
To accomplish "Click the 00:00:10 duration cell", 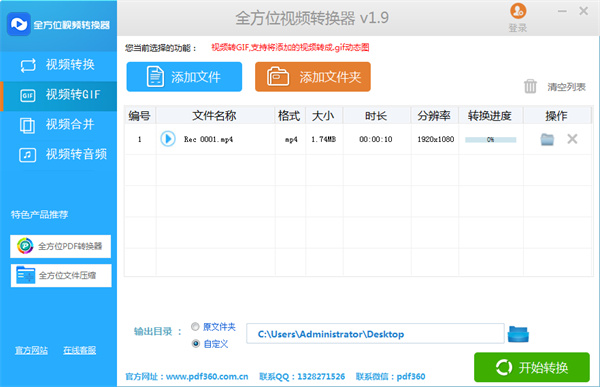I will click(x=376, y=139).
